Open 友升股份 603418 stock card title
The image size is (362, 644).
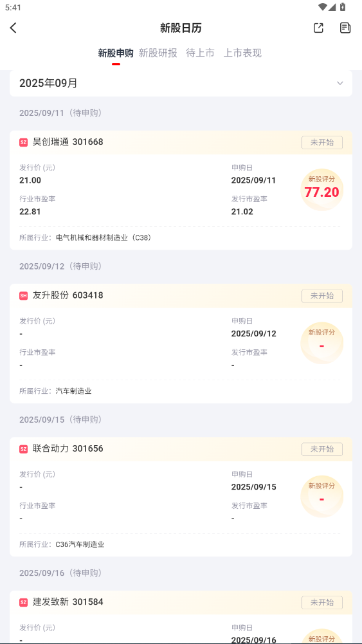[68, 295]
